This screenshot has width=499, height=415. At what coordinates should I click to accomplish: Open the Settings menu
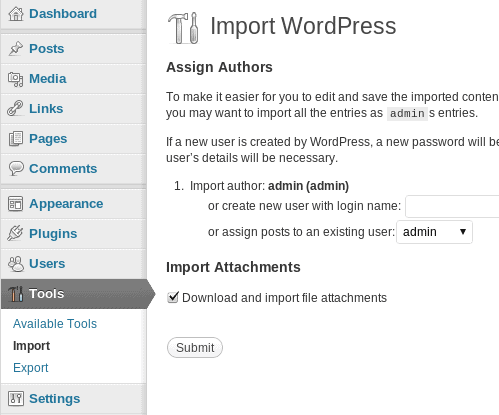55,399
